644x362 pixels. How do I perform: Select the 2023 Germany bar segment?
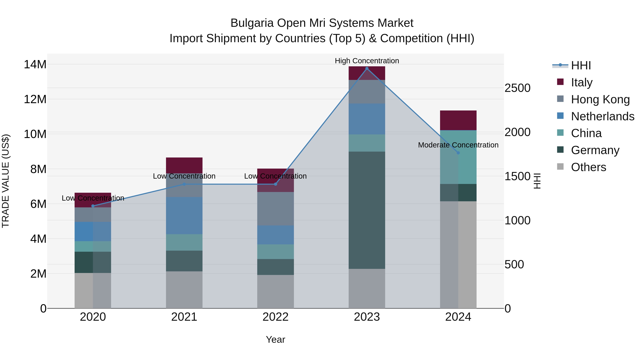tap(367, 210)
